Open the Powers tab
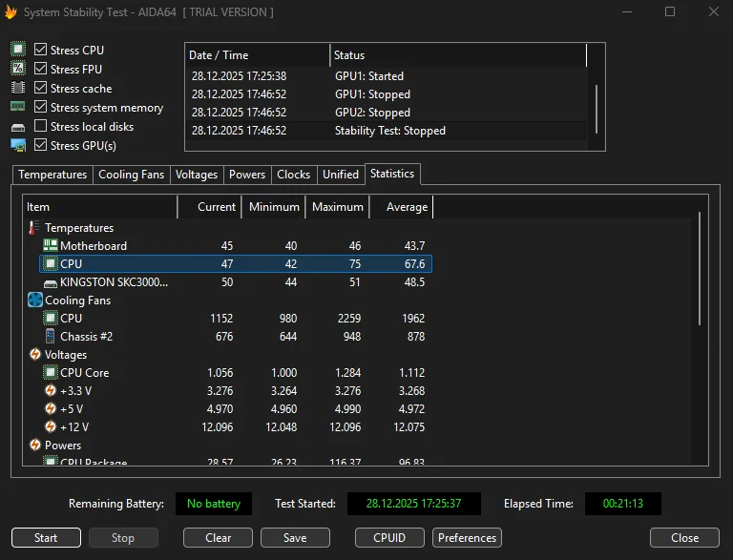 pyautogui.click(x=247, y=175)
